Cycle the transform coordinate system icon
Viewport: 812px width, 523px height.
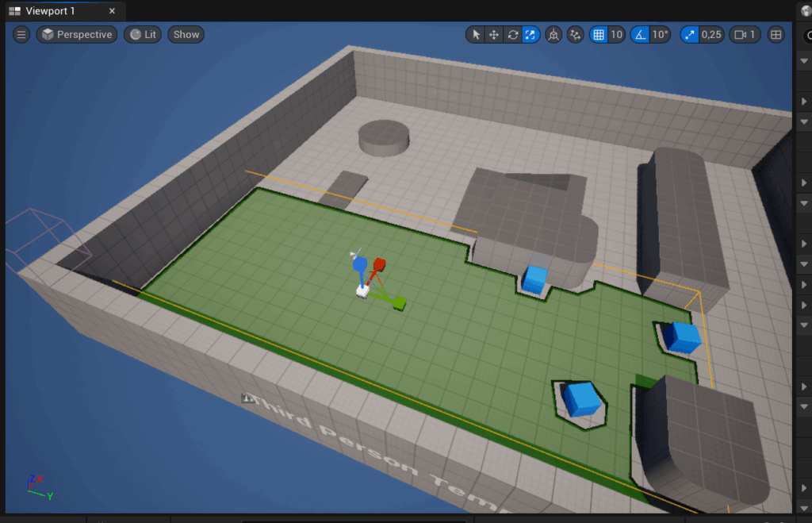(x=553, y=35)
